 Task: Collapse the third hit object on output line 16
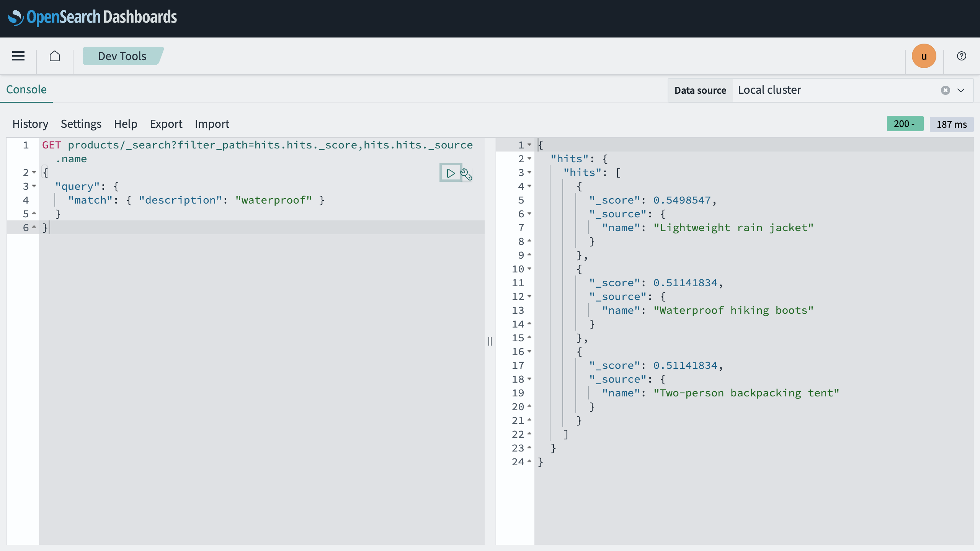[529, 352]
